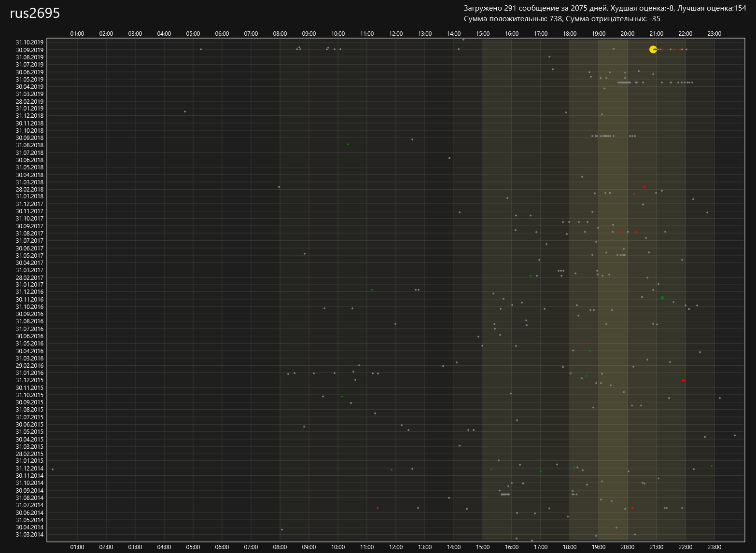The height and width of the screenshot is (553, 756).
Task: Click the 22:00 label on the bottom axis
Action: [686, 547]
